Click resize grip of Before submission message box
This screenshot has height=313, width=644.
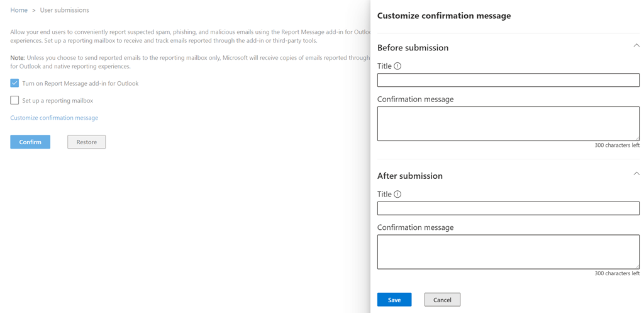[x=636, y=138]
